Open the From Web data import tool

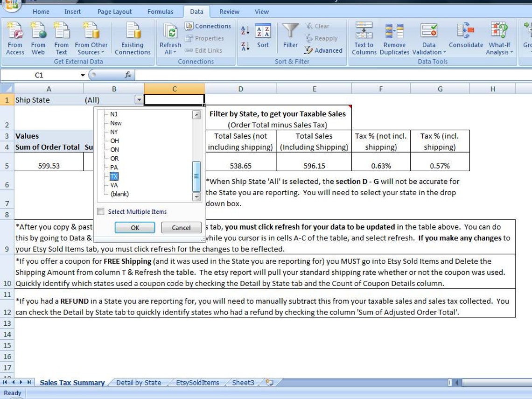pyautogui.click(x=38, y=37)
